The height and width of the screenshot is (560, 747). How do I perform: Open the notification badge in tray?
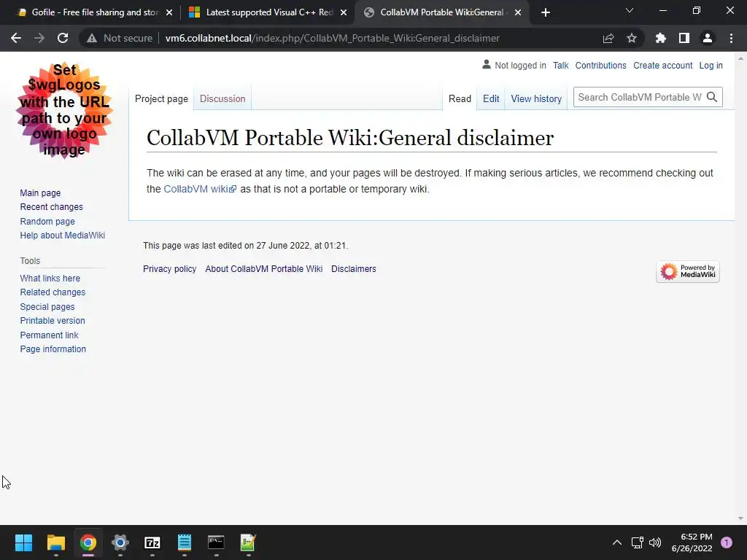click(727, 542)
